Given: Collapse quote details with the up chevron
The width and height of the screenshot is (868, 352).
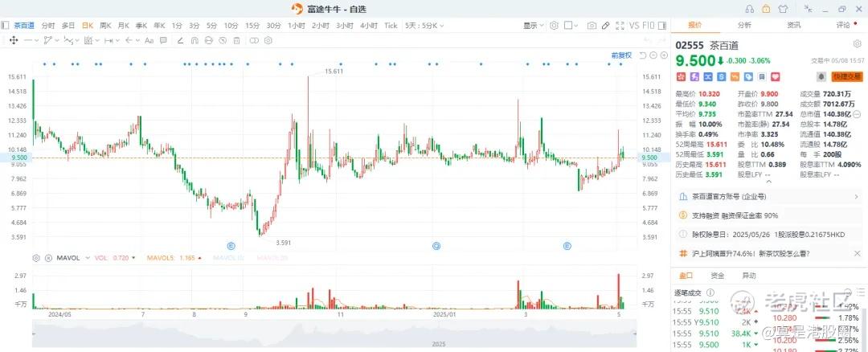Looking at the screenshot, I should [768, 181].
